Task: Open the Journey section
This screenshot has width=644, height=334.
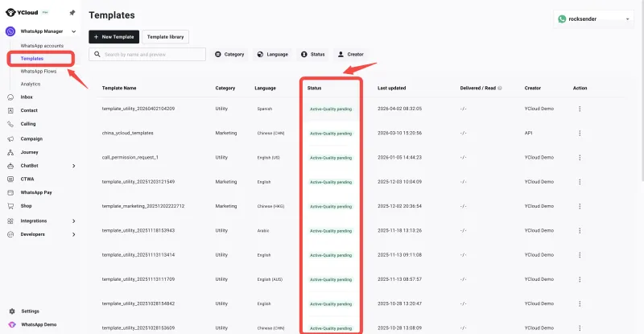Action: (x=29, y=151)
